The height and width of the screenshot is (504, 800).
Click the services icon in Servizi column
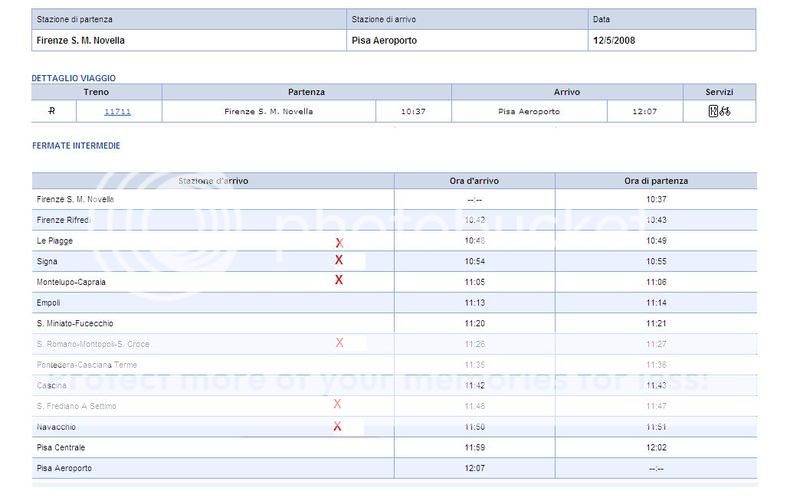click(719, 111)
